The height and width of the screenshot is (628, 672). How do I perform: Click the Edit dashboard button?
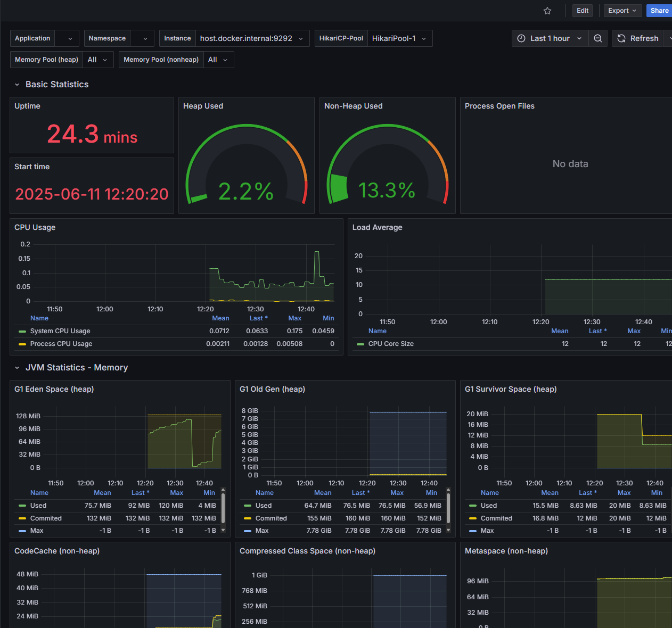coord(583,11)
